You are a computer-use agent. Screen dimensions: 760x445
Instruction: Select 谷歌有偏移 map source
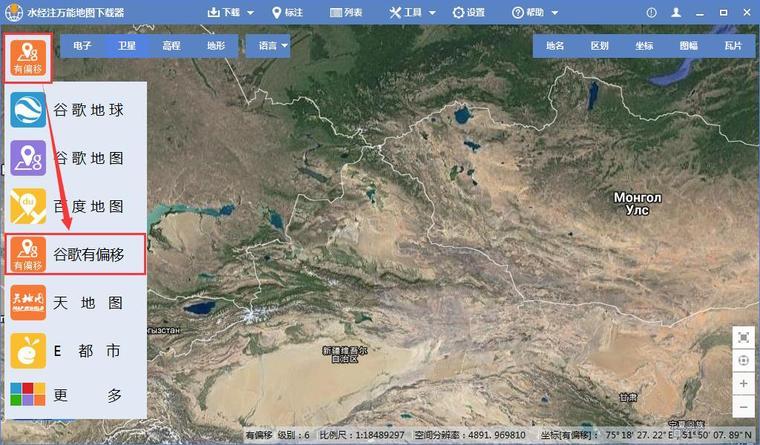pyautogui.click(x=75, y=255)
